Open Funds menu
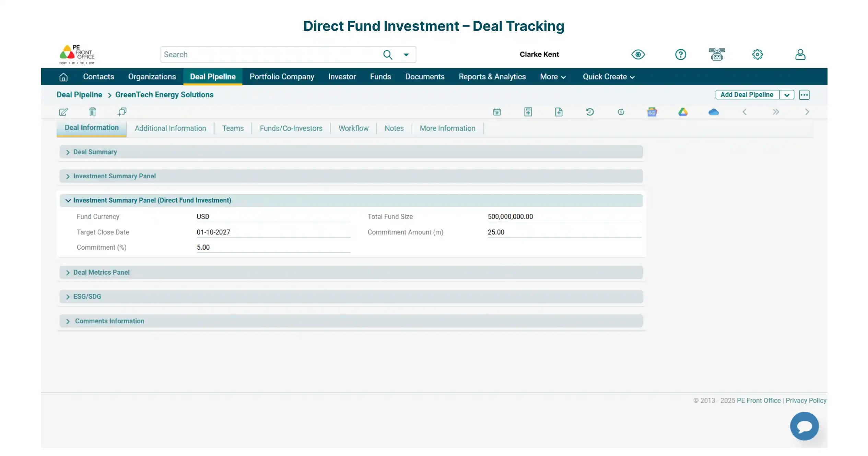Screen dimensions: 868x456 click(380, 77)
